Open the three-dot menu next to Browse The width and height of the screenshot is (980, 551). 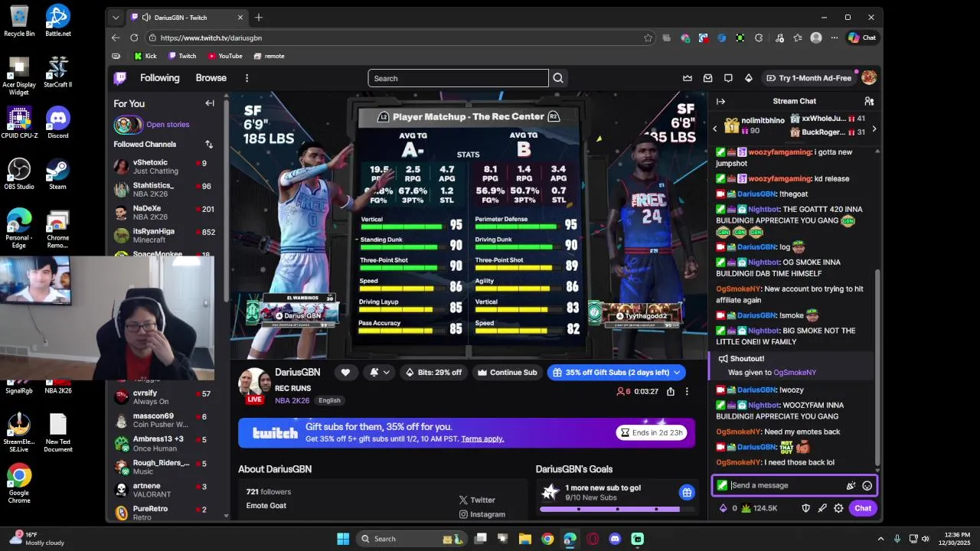(247, 78)
